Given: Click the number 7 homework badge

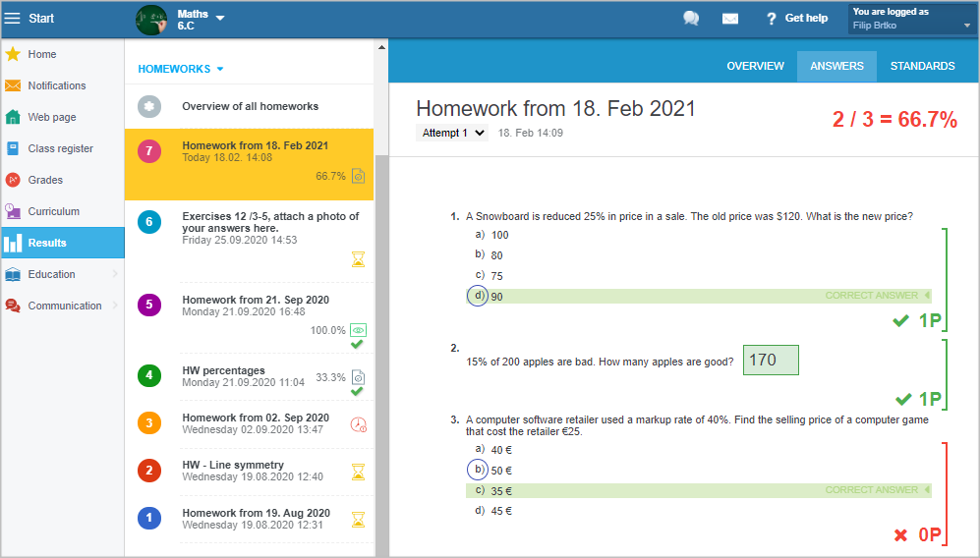Looking at the screenshot, I should click(x=149, y=150).
